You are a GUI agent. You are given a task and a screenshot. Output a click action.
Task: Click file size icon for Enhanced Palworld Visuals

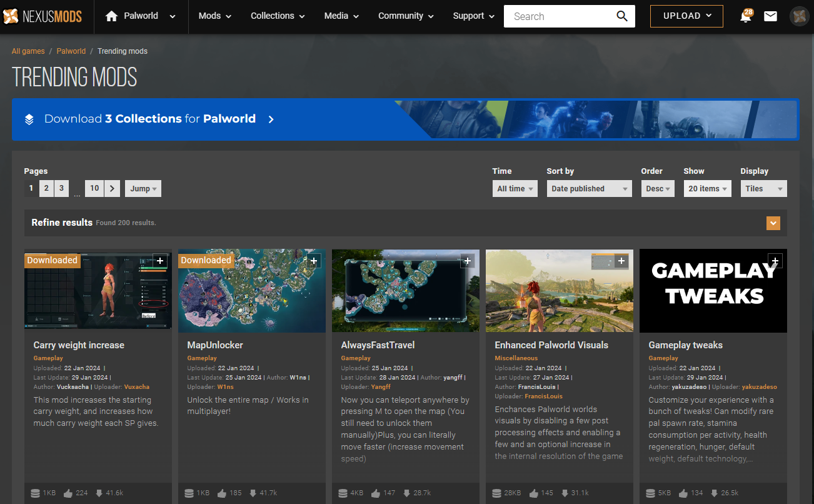click(496, 493)
